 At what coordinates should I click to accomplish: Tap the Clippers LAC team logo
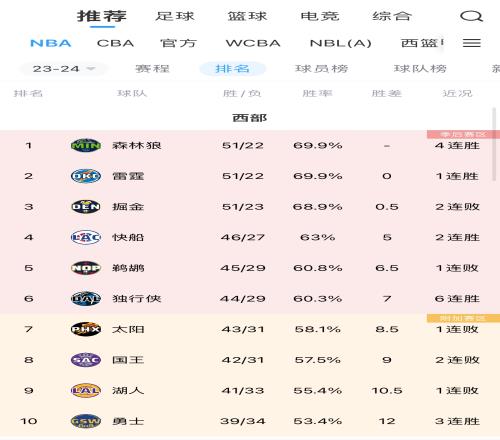86,237
